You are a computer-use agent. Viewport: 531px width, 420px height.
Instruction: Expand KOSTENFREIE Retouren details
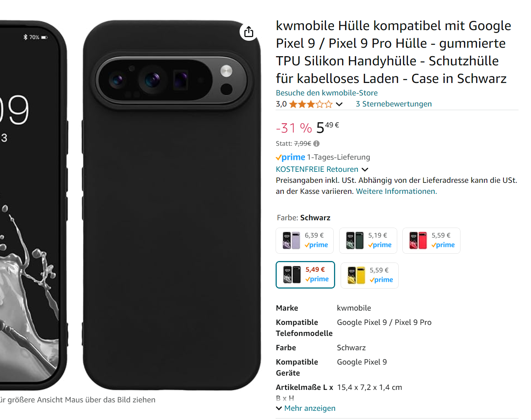coord(365,170)
